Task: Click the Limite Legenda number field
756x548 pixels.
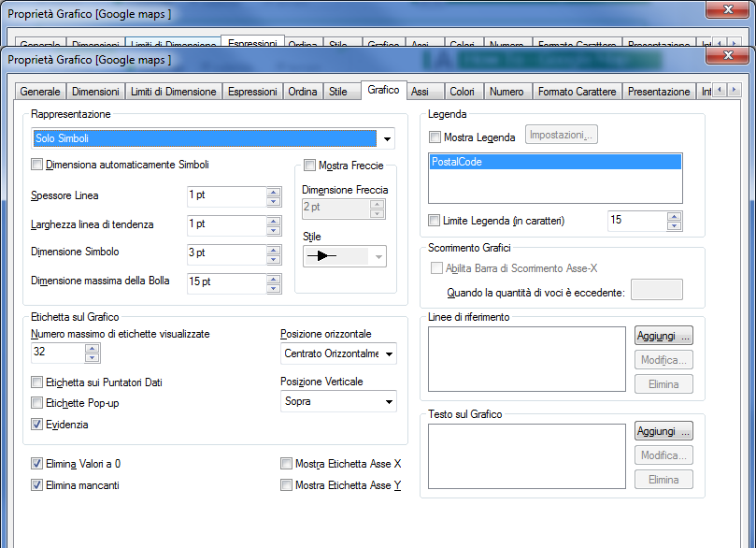Action: (x=637, y=221)
